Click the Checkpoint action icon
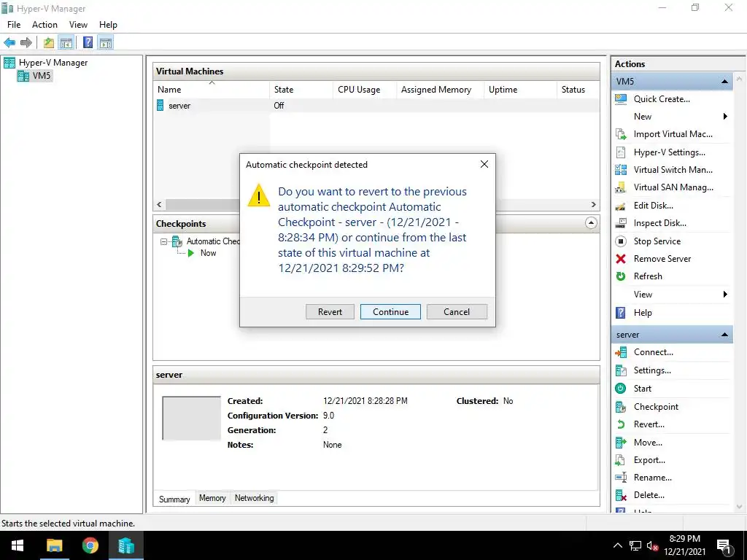This screenshot has height=560, width=747. pyautogui.click(x=621, y=407)
